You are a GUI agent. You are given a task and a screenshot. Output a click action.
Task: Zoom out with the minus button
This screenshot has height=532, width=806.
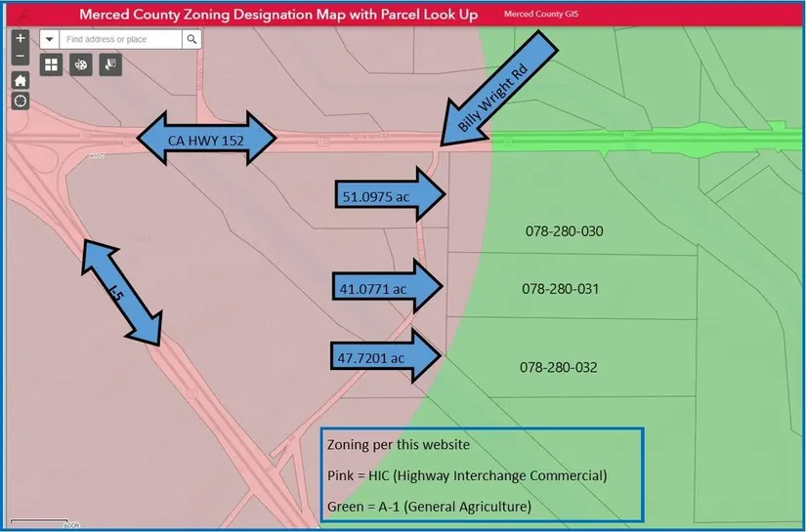(x=21, y=56)
